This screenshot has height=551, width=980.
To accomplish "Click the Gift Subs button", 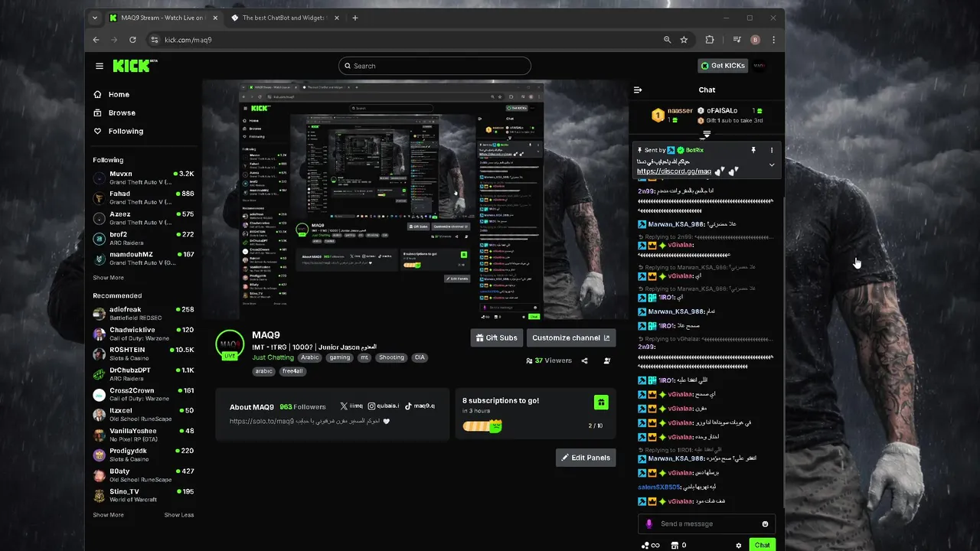I will coord(496,337).
